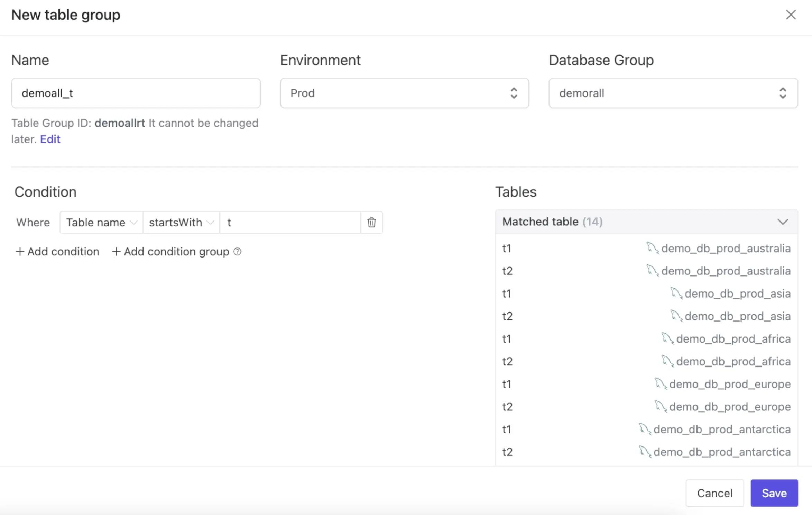Select t2 row of demo_db_prod_asia

(646, 316)
